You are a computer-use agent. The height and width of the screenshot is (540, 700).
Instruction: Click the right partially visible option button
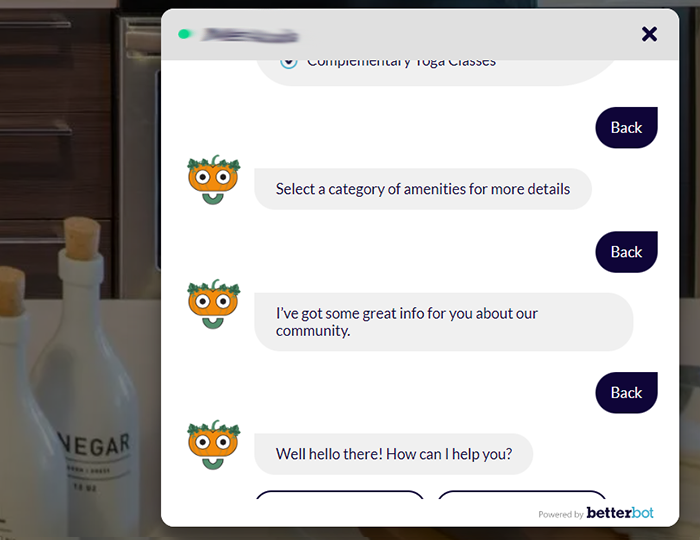[522, 495]
